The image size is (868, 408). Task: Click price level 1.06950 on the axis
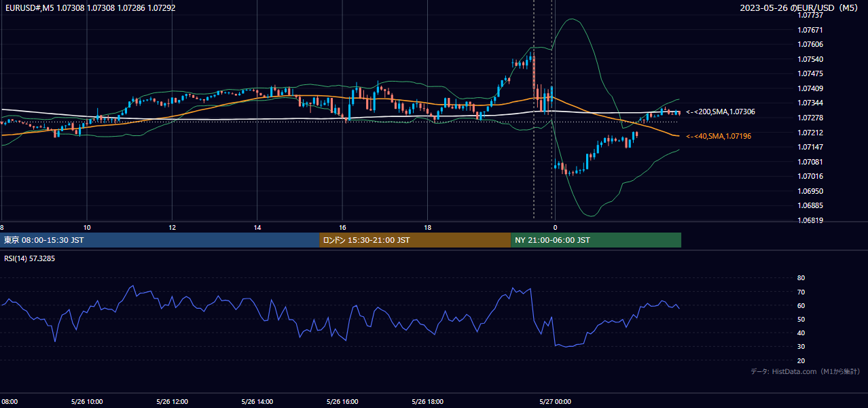[810, 191]
